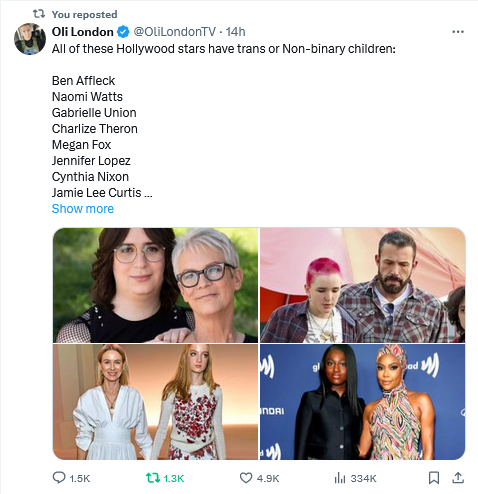This screenshot has width=478, height=494.
Task: Open the reply comment icon
Action: [x=59, y=478]
